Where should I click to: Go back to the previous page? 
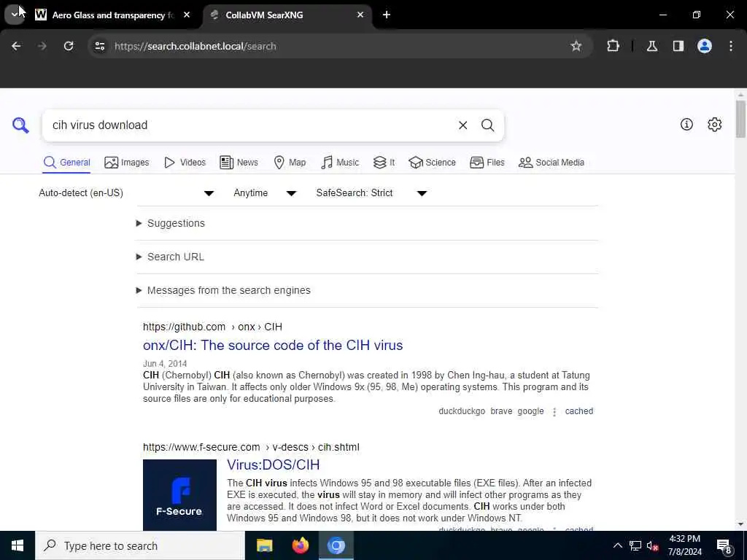coord(16,46)
